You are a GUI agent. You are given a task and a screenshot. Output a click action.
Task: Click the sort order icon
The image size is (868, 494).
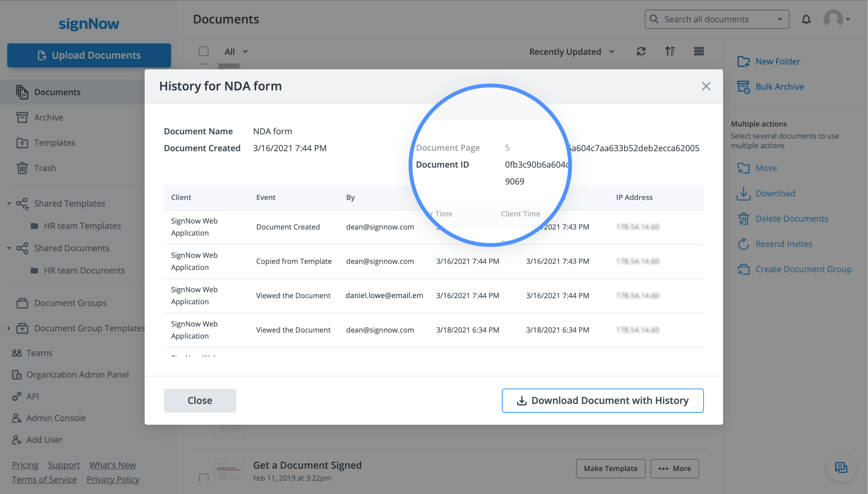coord(670,52)
